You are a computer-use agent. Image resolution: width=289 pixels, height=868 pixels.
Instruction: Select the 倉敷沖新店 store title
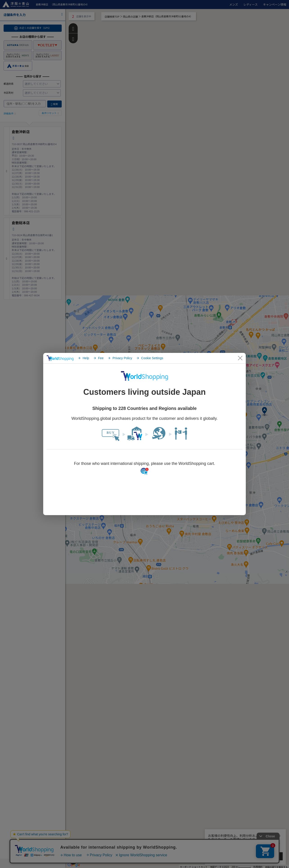point(20,132)
